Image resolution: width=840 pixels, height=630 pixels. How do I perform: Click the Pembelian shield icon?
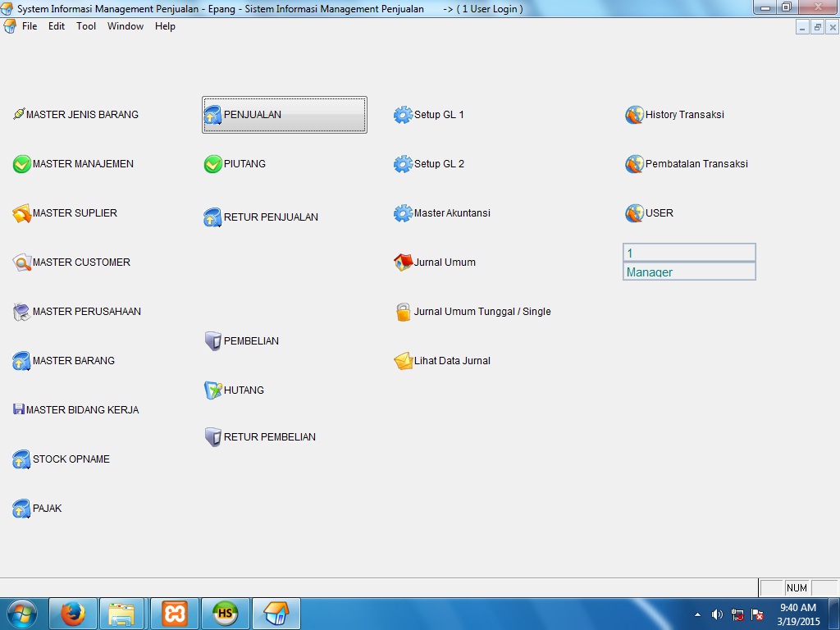point(212,341)
